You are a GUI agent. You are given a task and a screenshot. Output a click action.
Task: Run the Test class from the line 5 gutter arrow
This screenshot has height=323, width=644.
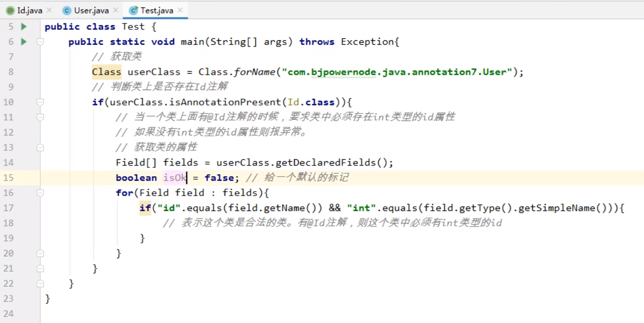[23, 26]
